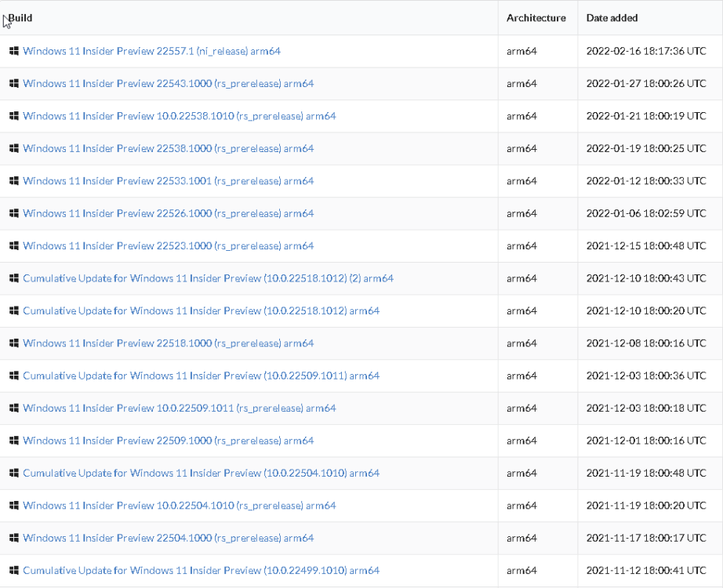Select date 2022-01-19 18:00:25 UTC

(646, 148)
